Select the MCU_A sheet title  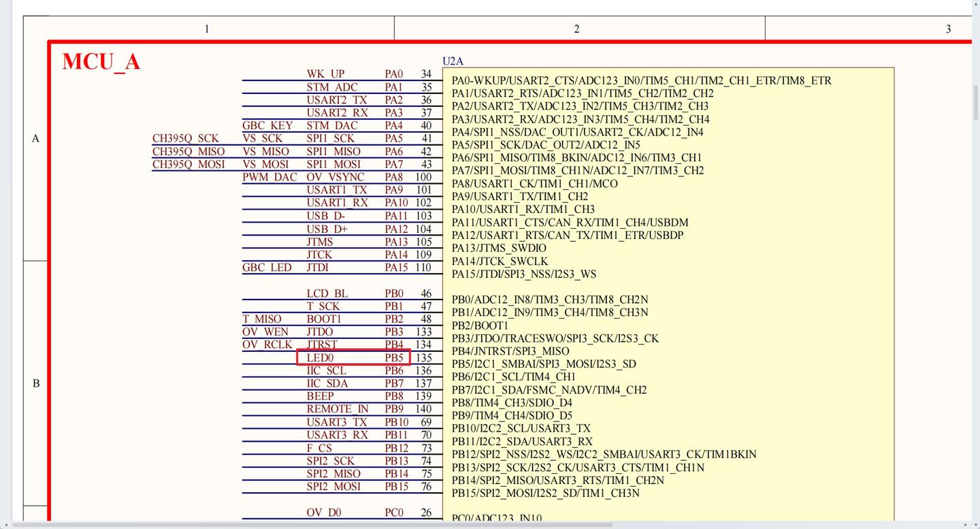pyautogui.click(x=101, y=61)
